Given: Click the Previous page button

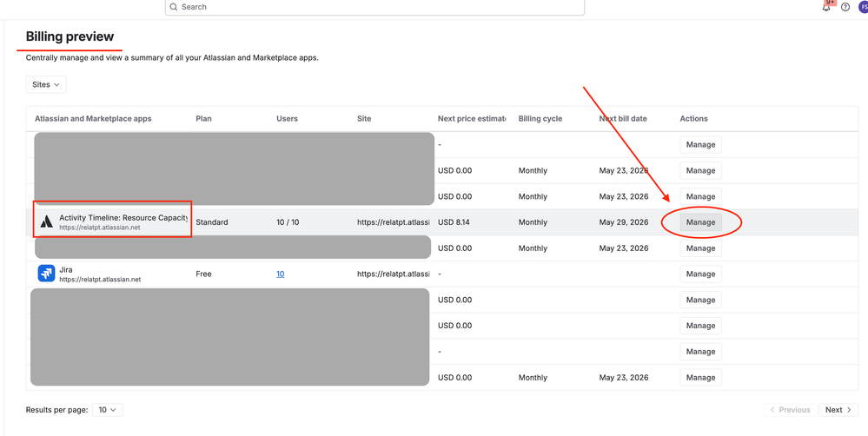Looking at the screenshot, I should point(789,410).
